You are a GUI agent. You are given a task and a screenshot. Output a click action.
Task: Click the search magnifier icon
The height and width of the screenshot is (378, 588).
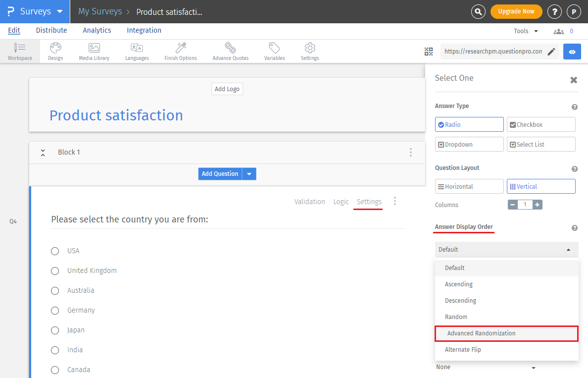[x=478, y=11]
